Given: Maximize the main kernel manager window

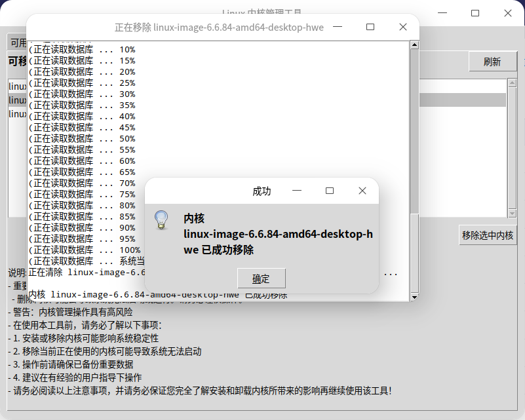Looking at the screenshot, I should tap(475, 13).
